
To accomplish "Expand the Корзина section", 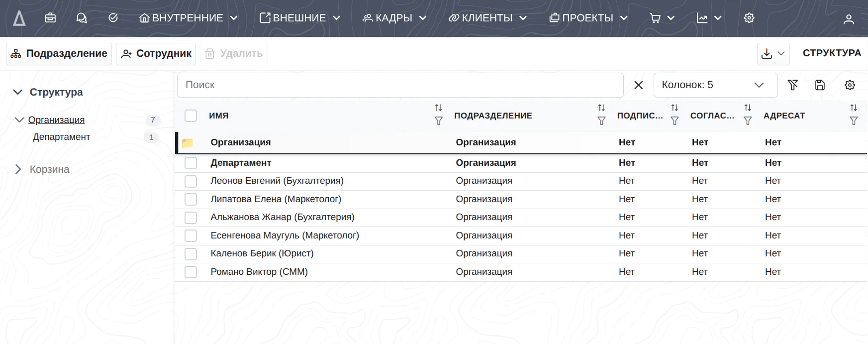I will [18, 169].
